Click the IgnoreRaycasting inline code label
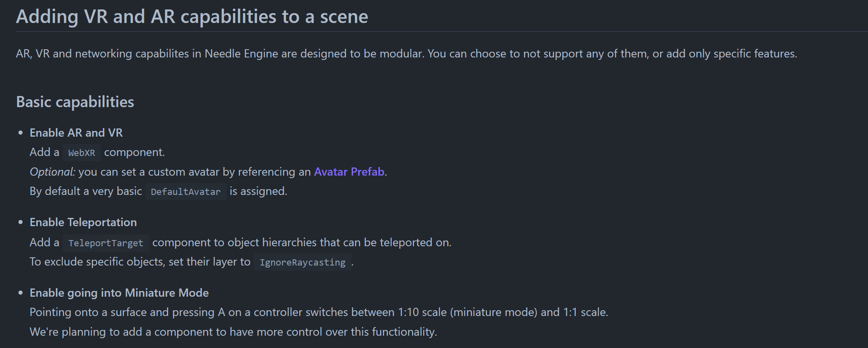The image size is (868, 348). point(302,262)
